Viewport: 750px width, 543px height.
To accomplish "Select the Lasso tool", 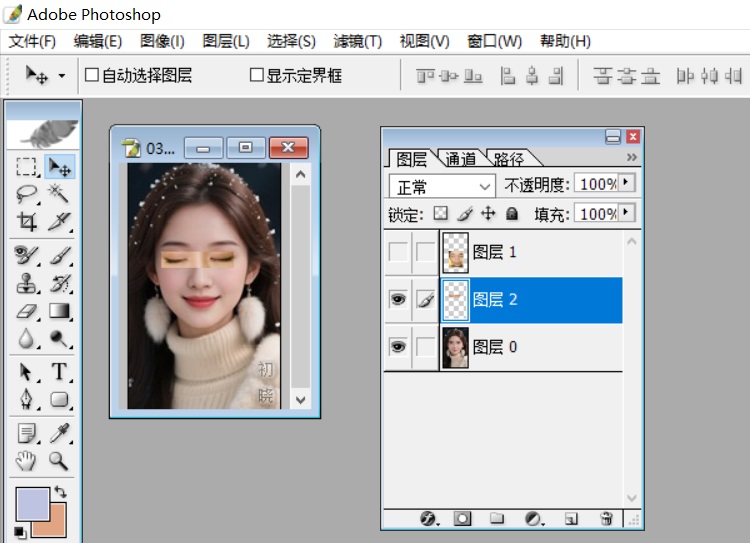I will [x=27, y=194].
